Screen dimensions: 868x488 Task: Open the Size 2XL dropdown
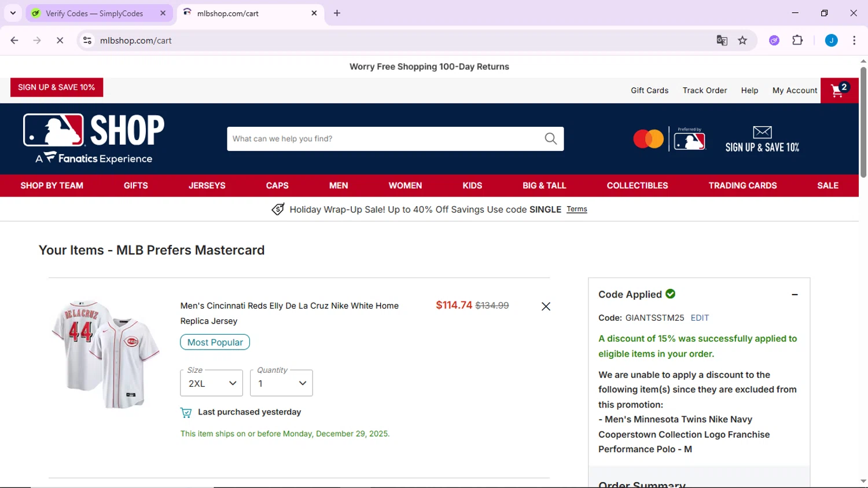click(211, 383)
